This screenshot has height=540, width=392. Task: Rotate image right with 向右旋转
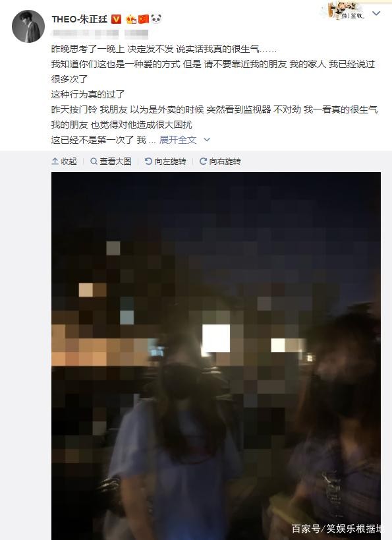(x=220, y=161)
